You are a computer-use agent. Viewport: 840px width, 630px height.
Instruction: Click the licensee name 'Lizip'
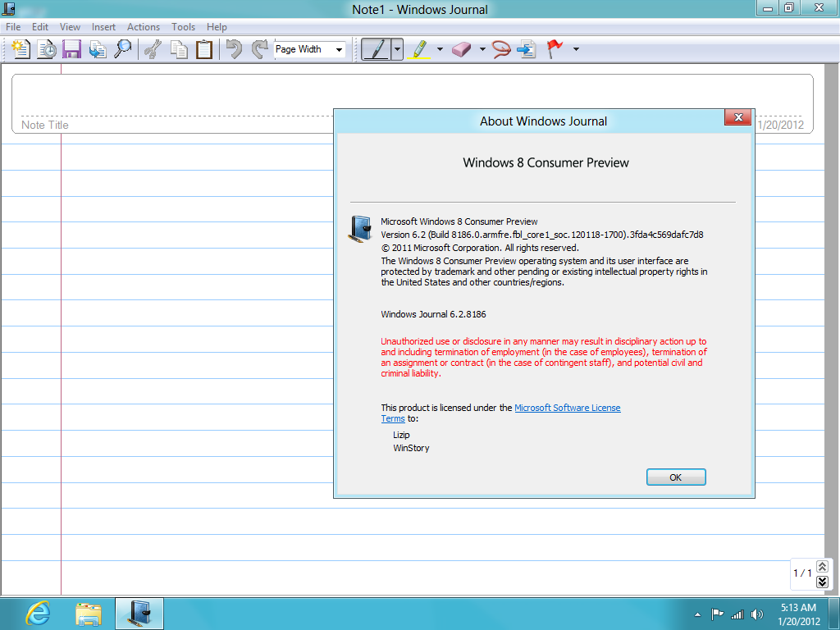(x=401, y=435)
